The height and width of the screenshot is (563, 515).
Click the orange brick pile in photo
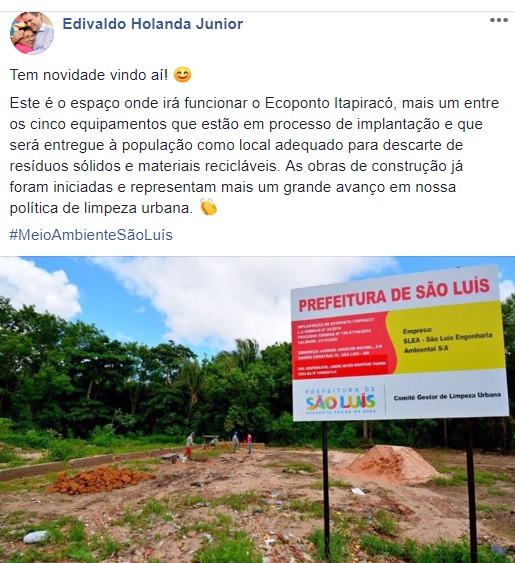point(101,479)
